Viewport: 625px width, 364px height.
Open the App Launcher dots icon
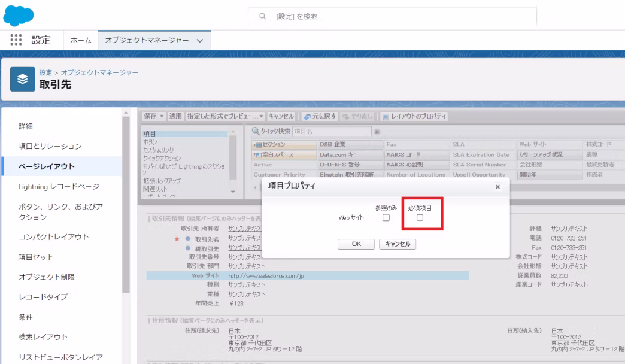point(16,40)
